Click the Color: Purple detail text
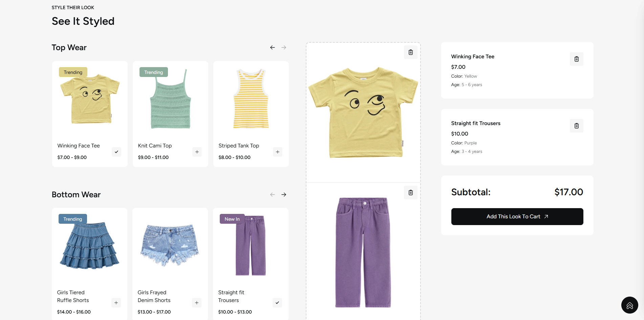644x320 pixels. [x=464, y=143]
